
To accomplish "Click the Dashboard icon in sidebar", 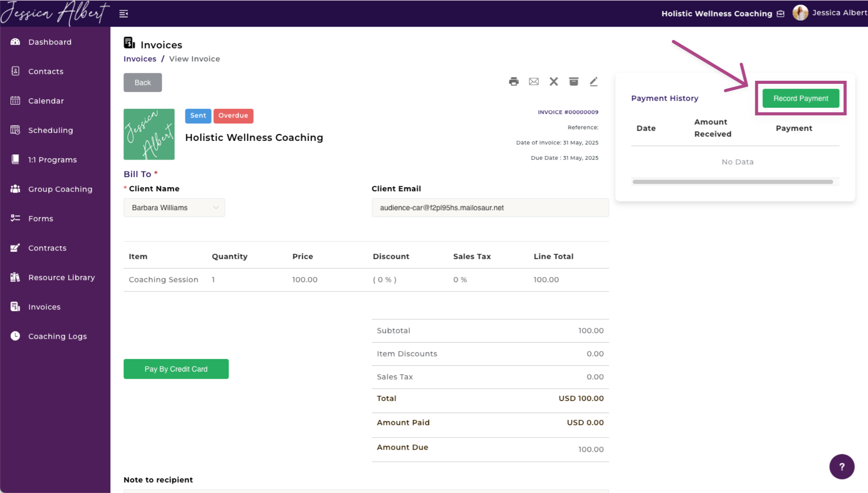I will pyautogui.click(x=15, y=42).
